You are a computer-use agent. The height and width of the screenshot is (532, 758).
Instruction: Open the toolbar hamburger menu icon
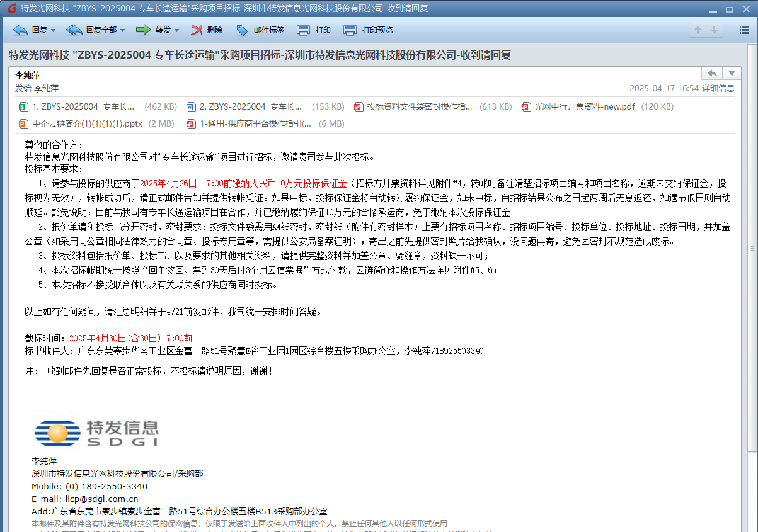[x=744, y=30]
